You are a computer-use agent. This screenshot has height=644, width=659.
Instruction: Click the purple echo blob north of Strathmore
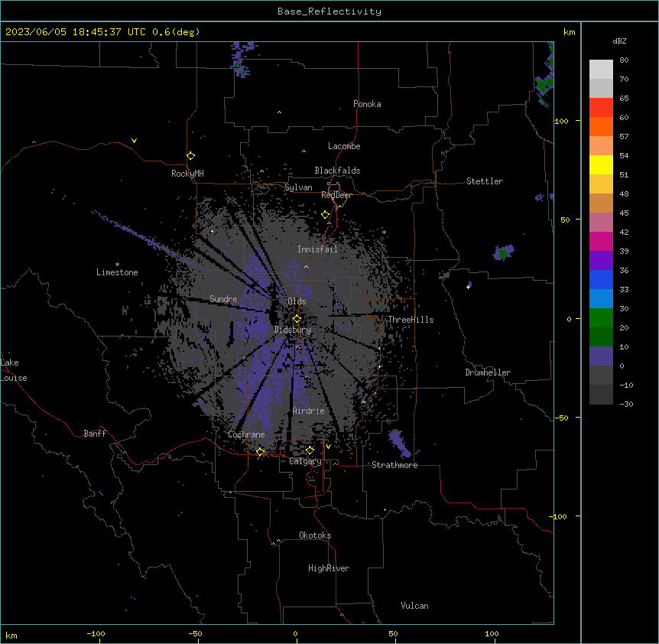(x=399, y=444)
